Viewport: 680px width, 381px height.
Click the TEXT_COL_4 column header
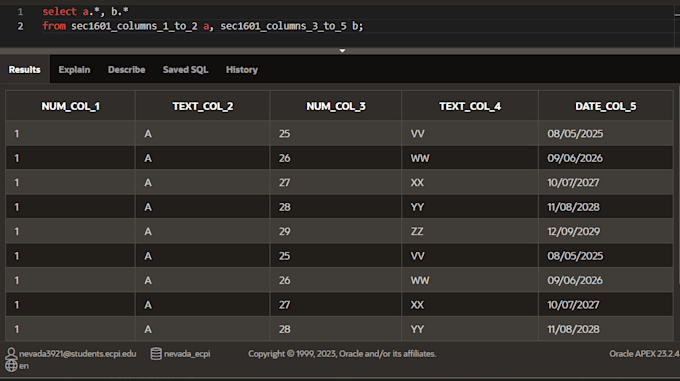click(470, 106)
